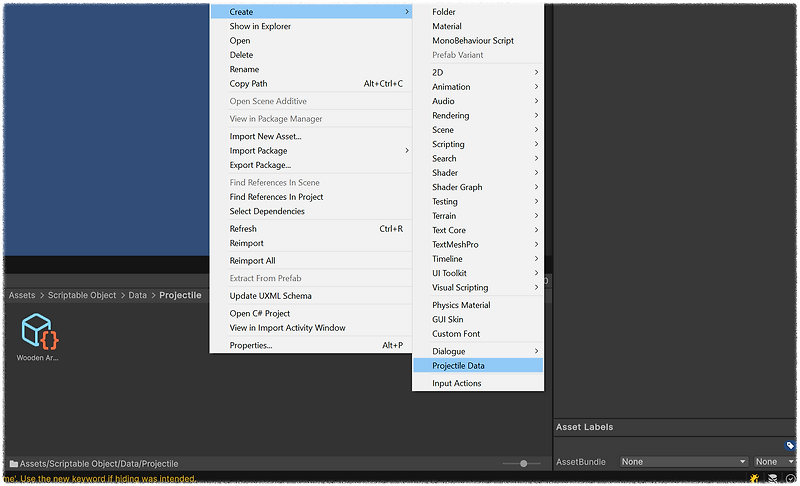Click Delete in context menu
This screenshot has width=800, height=486.
click(x=311, y=55)
